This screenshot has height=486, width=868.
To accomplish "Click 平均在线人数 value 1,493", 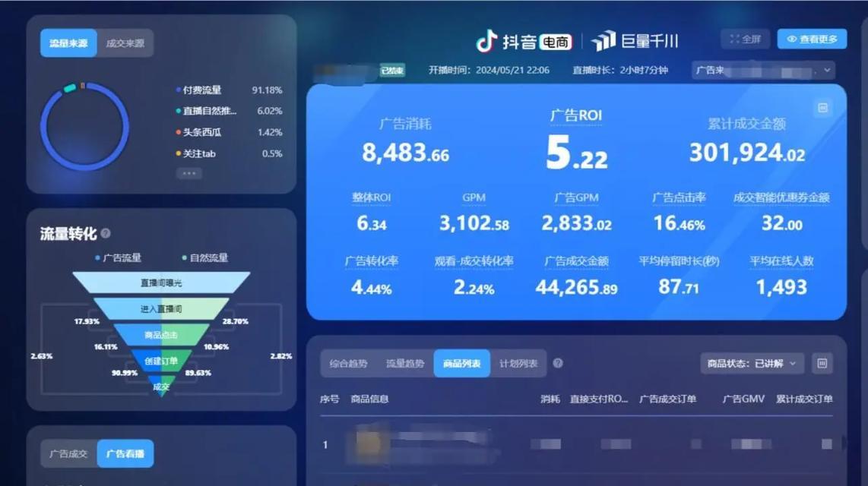I will [x=781, y=287].
